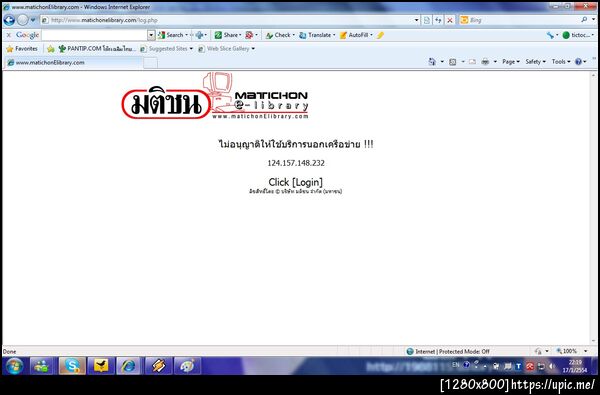Click the Add to Favorites Bar star icon
Viewport: 600px width, 395px height.
click(x=51, y=49)
